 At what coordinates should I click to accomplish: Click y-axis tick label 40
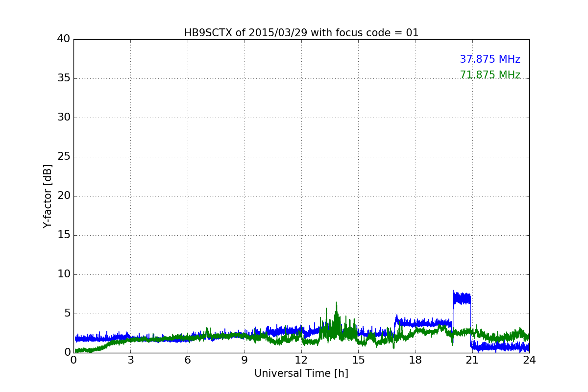point(64,39)
